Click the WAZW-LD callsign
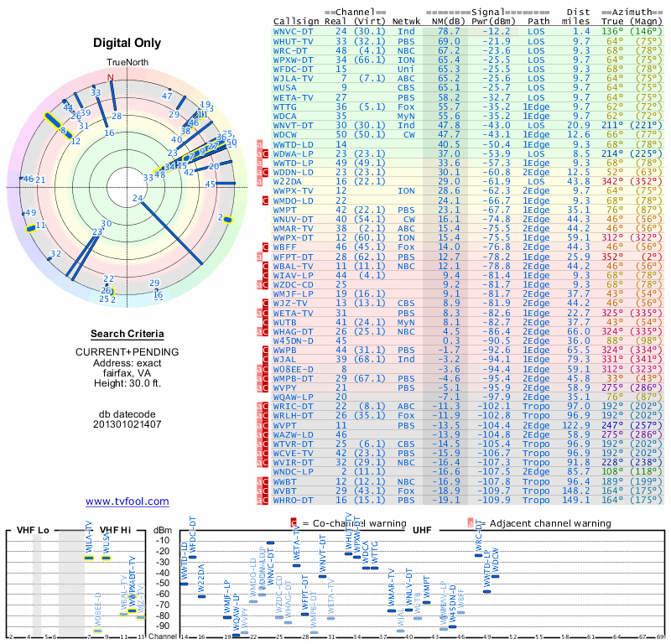The height and width of the screenshot is (644, 671). (x=293, y=434)
